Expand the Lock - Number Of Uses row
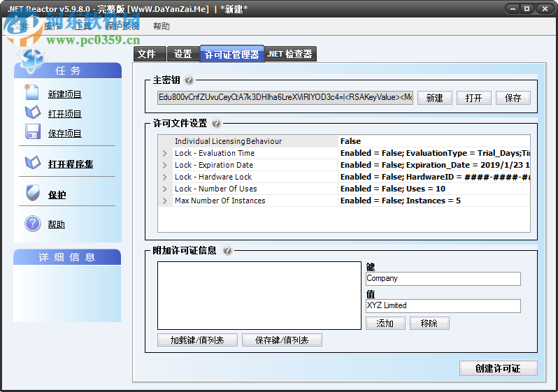 click(165, 189)
